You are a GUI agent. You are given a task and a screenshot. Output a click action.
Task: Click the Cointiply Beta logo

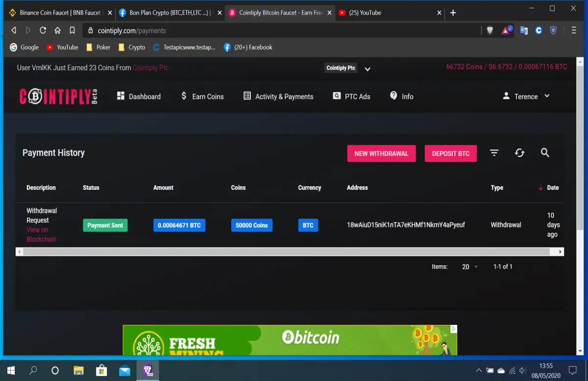click(58, 96)
